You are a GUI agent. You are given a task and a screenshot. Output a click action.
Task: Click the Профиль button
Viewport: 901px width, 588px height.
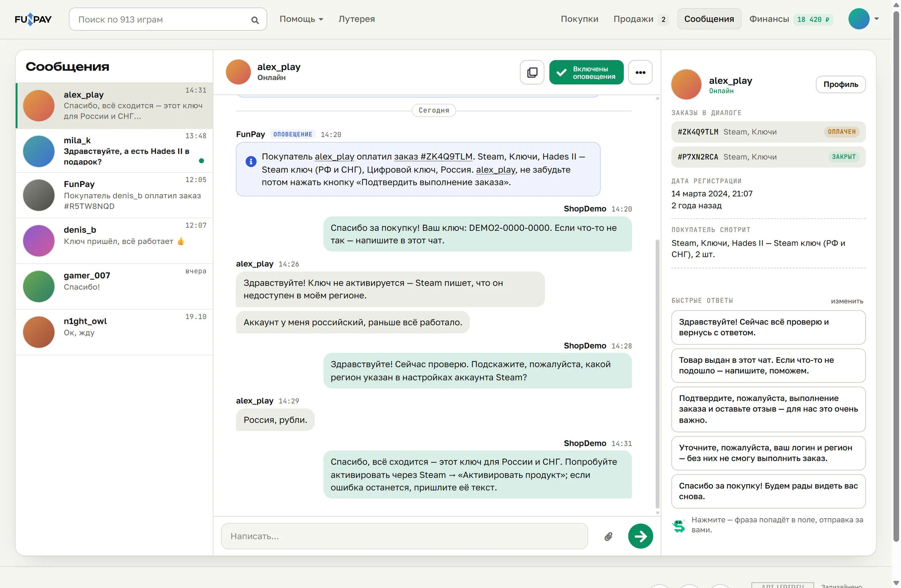pos(840,84)
